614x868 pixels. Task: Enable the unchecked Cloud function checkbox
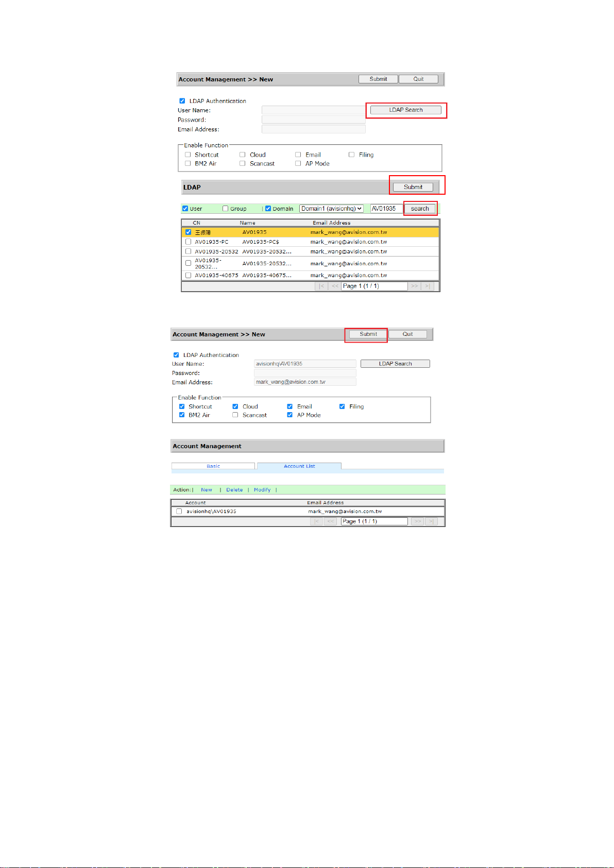pyautogui.click(x=243, y=155)
